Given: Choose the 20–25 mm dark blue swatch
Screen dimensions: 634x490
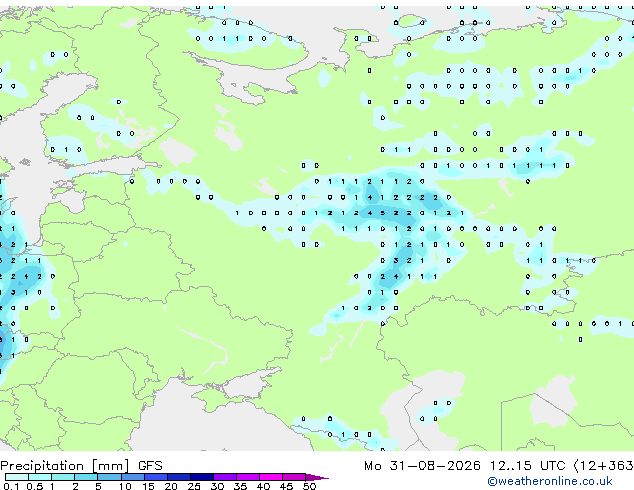Looking at the screenshot, I should click(179, 477).
